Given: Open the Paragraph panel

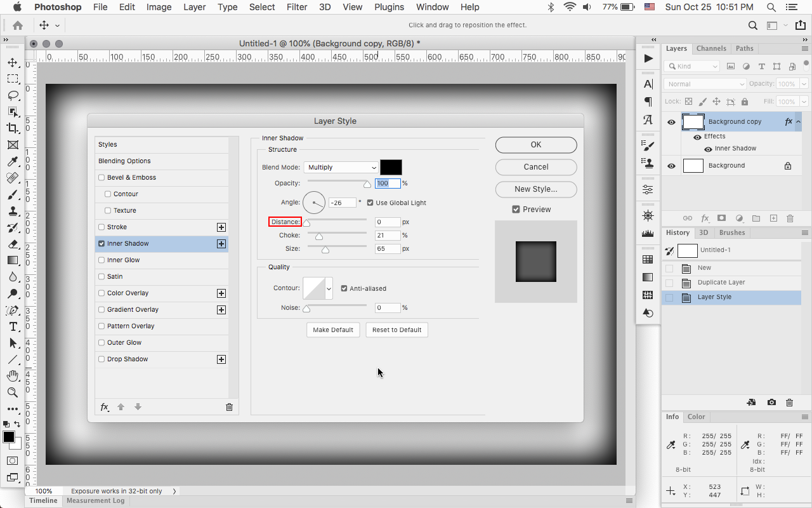Looking at the screenshot, I should click(x=647, y=101).
